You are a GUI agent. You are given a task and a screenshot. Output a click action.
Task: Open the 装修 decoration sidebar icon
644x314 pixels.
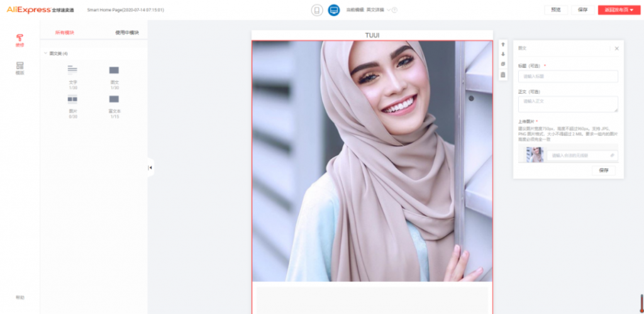tap(20, 40)
